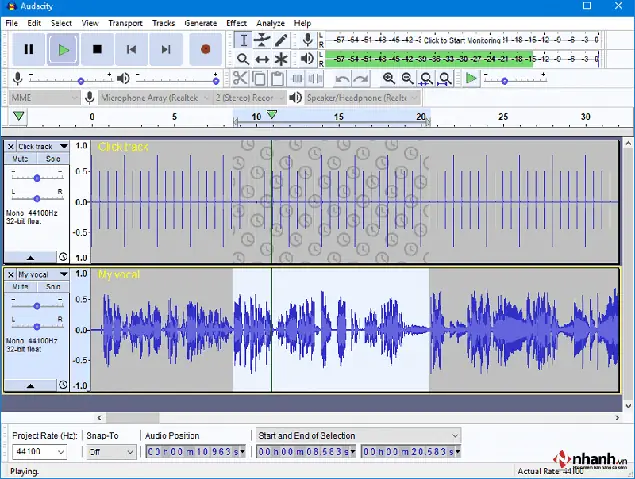Click Start Monitoring on recording meter

pyautogui.click(x=462, y=40)
